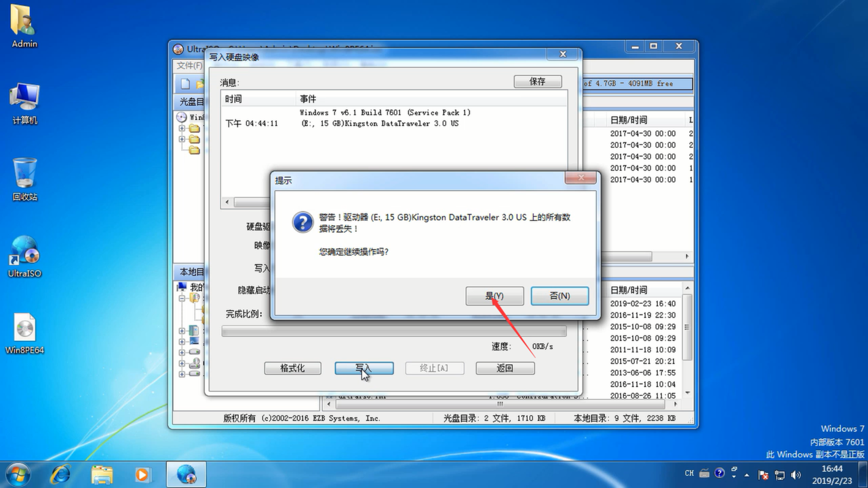The height and width of the screenshot is (488, 868).
Task: Select the row dated 2015-07-21 20:21
Action: (643, 361)
